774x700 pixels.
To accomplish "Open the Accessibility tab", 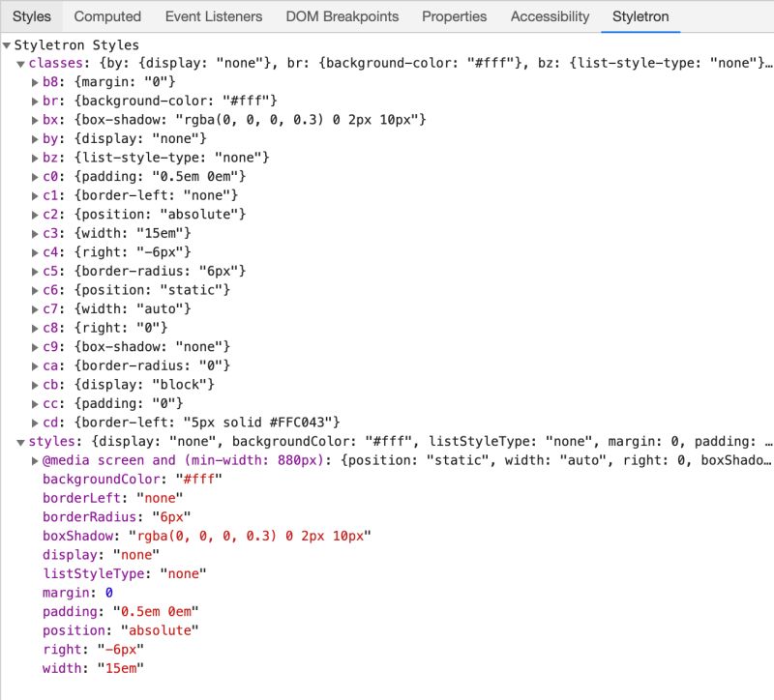I will (x=550, y=16).
